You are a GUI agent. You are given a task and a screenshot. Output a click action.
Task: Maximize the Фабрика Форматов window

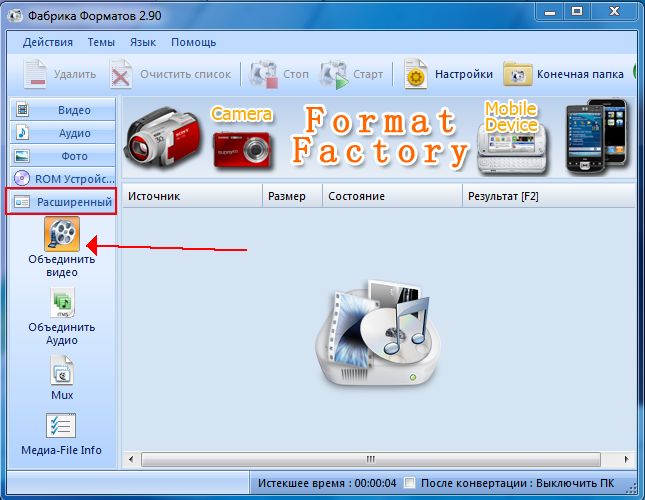[x=578, y=12]
